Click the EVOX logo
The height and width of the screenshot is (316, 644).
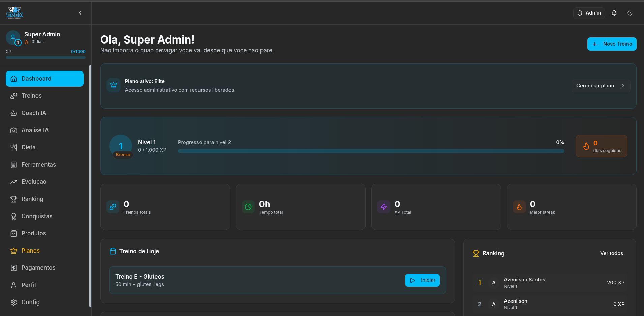coord(14,13)
